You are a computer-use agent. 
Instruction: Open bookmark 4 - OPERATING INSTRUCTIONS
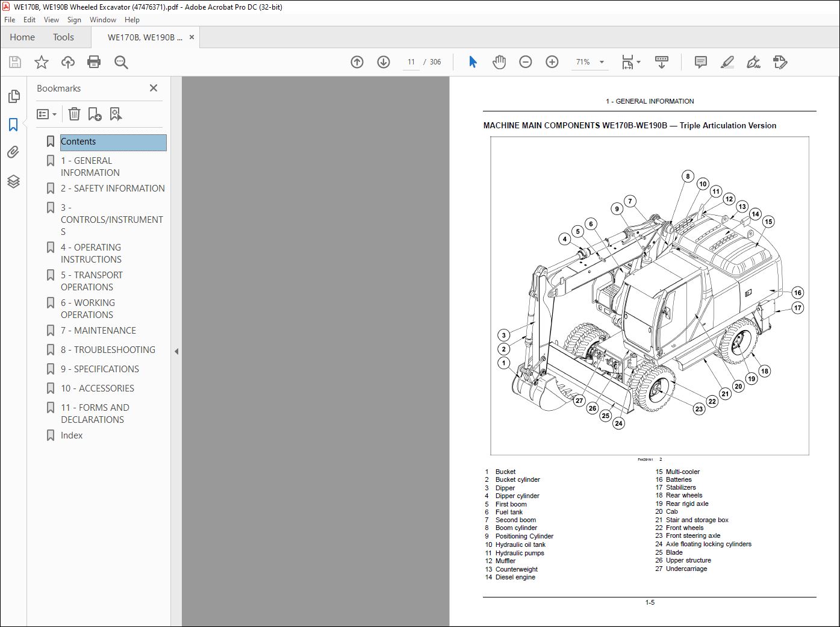91,254
